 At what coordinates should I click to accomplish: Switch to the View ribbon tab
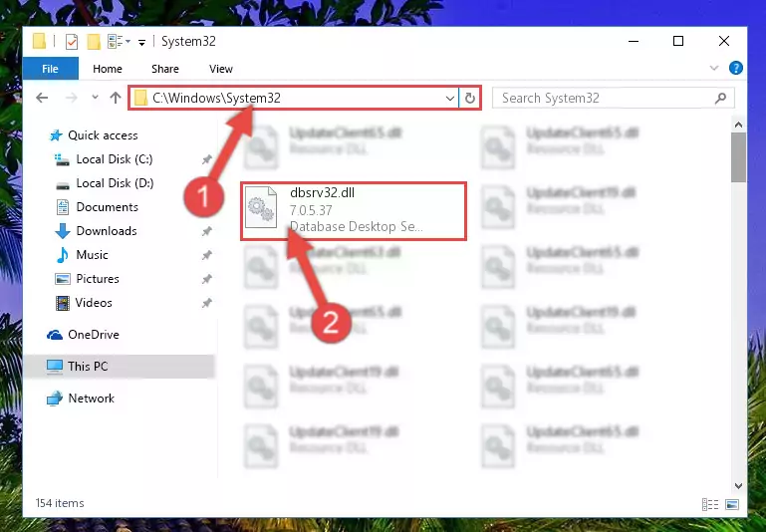(221, 69)
